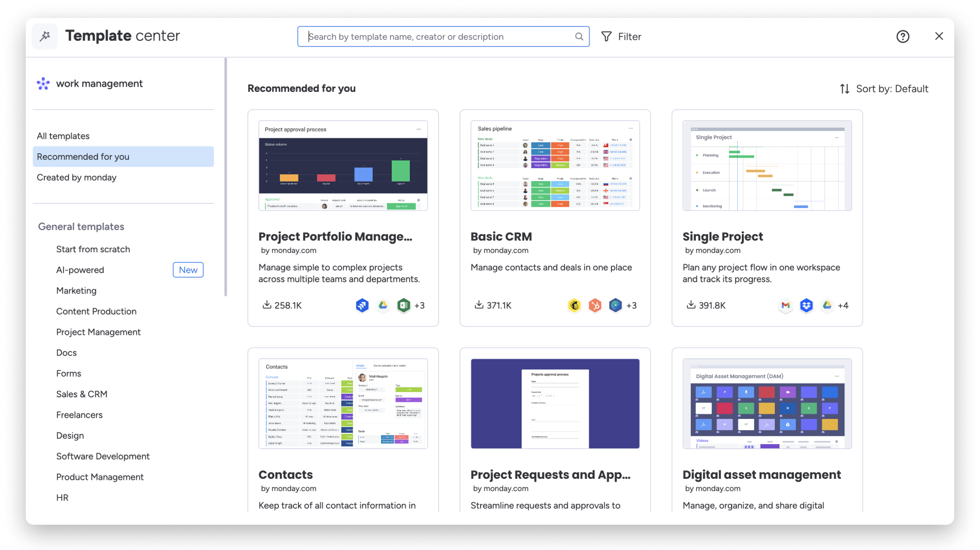Screen dimensions: 980x550
Task: Click the 391.8K download count
Action: (x=712, y=305)
